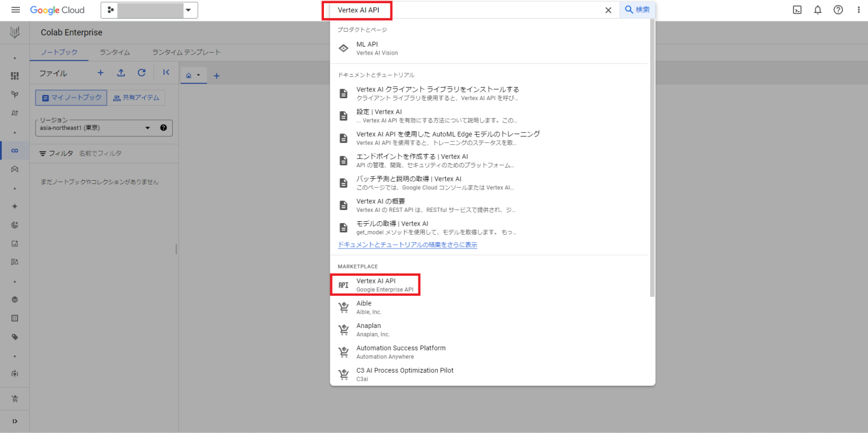Screen dimensions: 868x433
Task: Open the navigation hamburger menu
Action: pyautogui.click(x=16, y=10)
